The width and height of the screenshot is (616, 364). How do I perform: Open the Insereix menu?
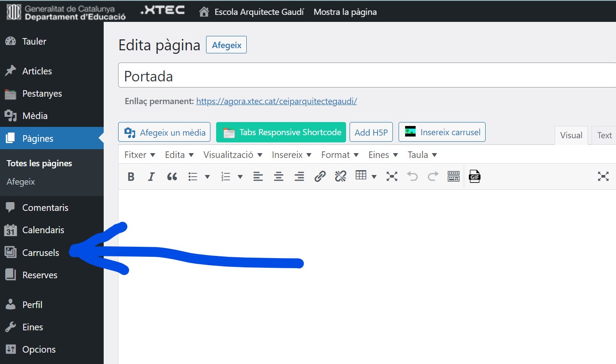click(x=291, y=155)
